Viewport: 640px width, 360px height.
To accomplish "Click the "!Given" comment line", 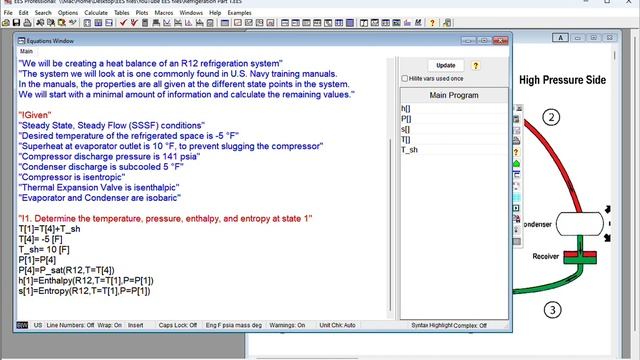I will (x=35, y=115).
